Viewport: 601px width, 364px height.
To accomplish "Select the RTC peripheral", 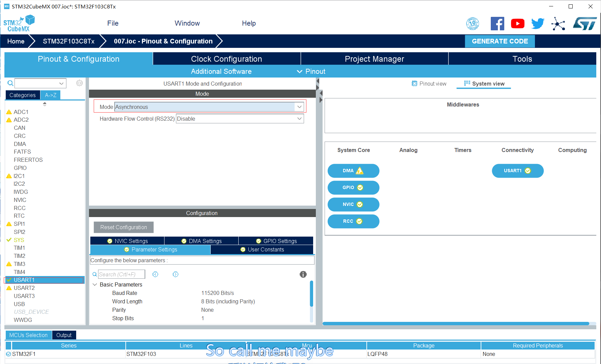I will click(x=19, y=216).
